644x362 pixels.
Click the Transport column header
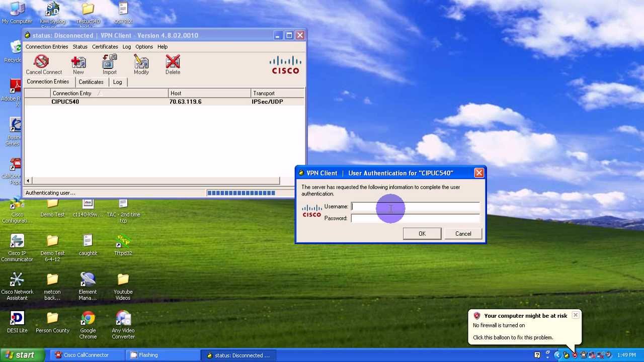[x=277, y=94]
